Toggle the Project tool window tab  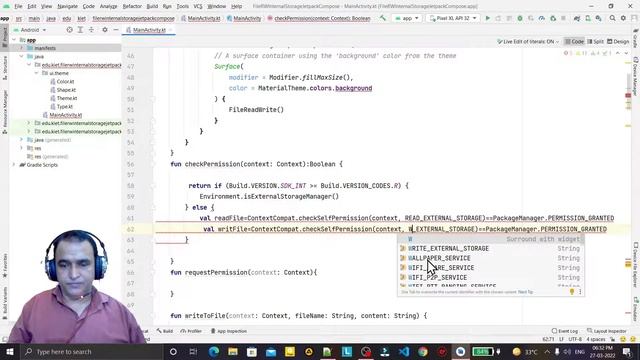click(x=5, y=37)
